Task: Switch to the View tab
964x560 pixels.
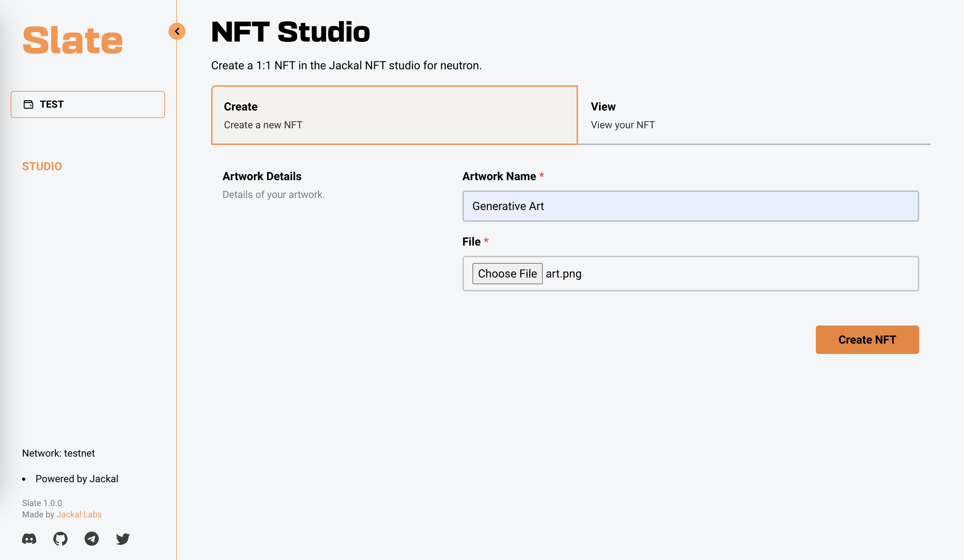Action: point(754,115)
